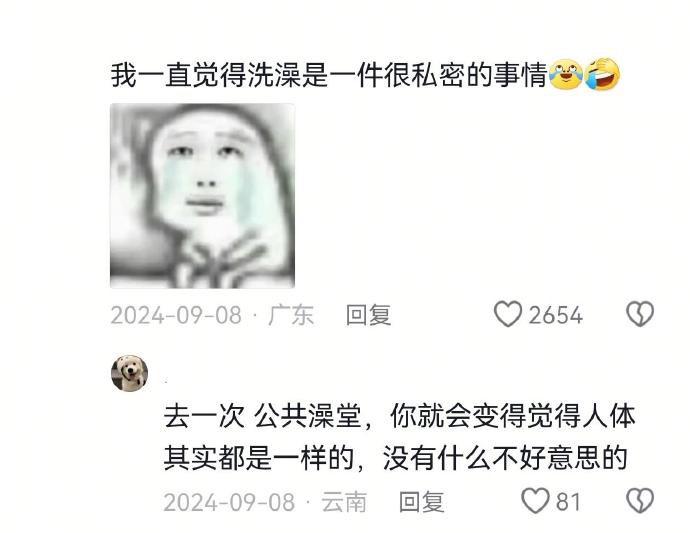The height and width of the screenshot is (533, 690).
Task: Select the comment text about 洗澡 being private
Action: point(329,75)
